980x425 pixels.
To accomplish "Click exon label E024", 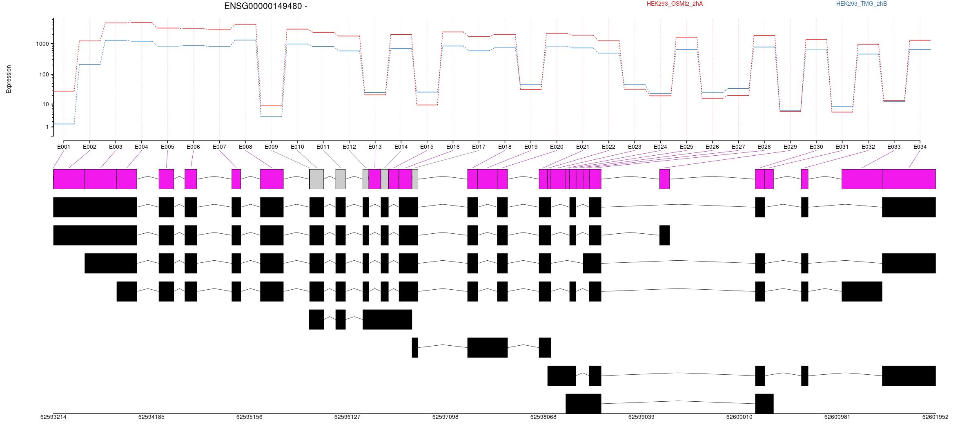I will tap(660, 147).
